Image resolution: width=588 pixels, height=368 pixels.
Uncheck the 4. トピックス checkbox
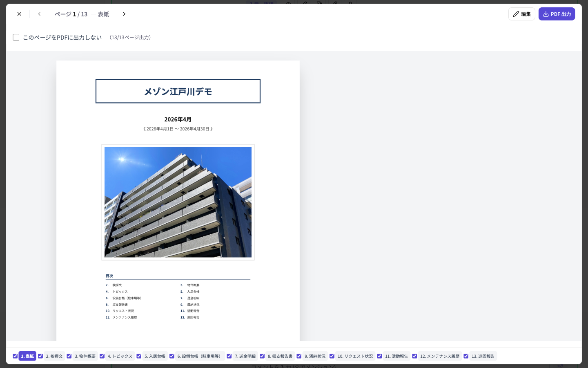pyautogui.click(x=102, y=356)
